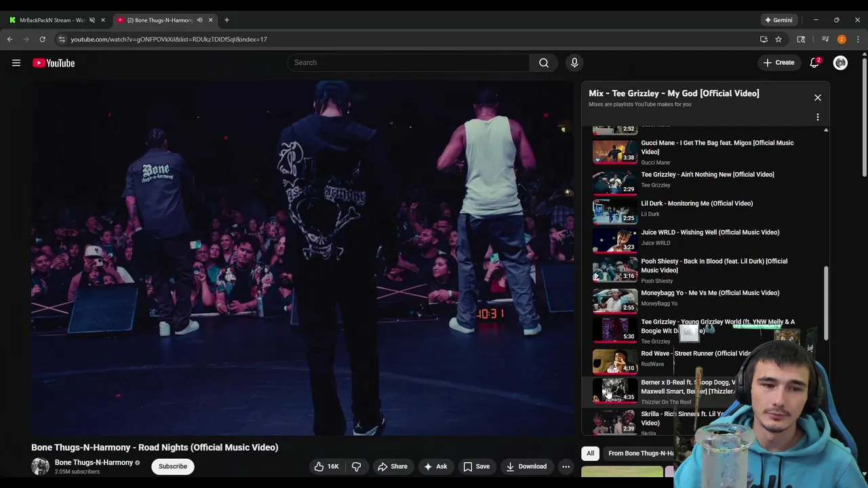868x488 pixels.
Task: Click the Create button
Action: pyautogui.click(x=778, y=62)
